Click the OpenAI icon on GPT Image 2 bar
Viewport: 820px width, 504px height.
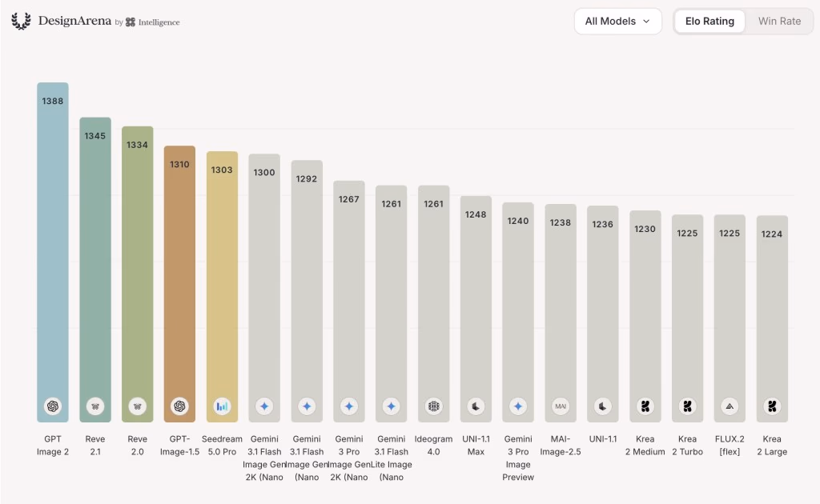click(x=52, y=406)
